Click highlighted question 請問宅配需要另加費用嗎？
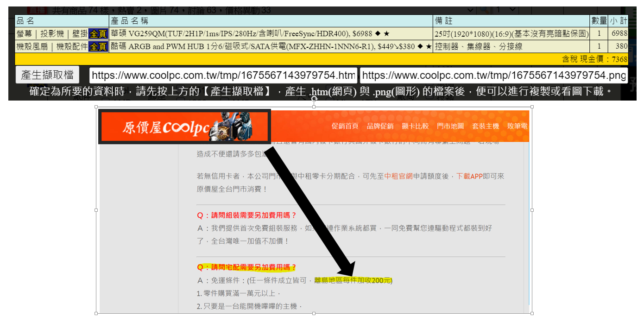This screenshot has height=329, width=644. click(246, 267)
